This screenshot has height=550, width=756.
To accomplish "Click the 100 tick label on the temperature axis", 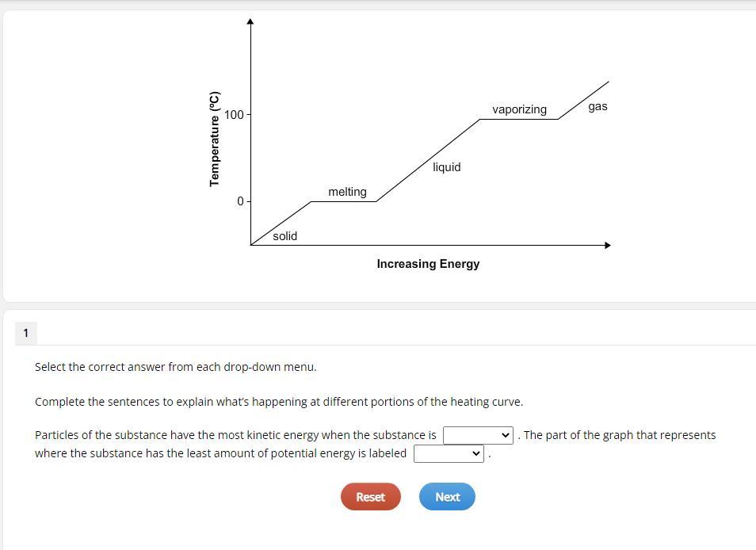I will (x=234, y=115).
